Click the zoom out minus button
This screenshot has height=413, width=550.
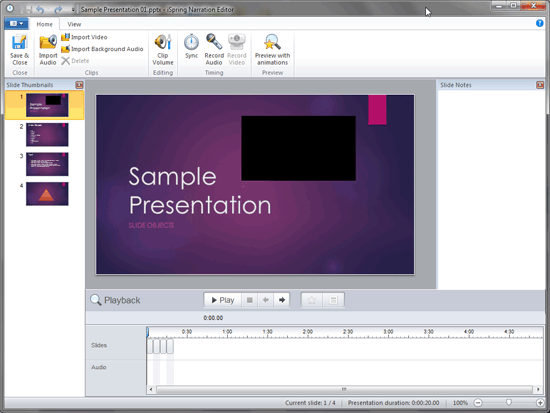tap(478, 403)
